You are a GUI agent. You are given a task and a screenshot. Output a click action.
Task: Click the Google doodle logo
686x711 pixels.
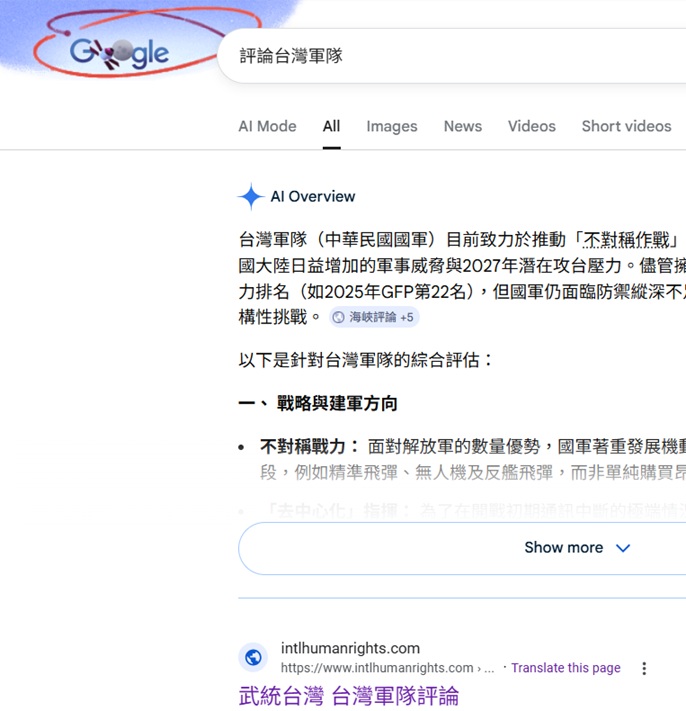click(x=118, y=52)
